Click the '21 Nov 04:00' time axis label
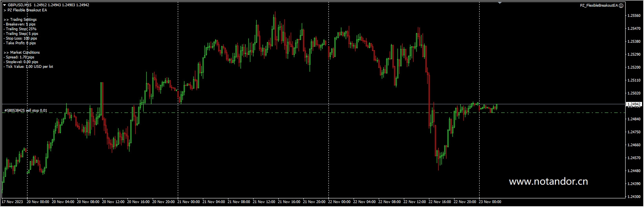 (214, 202)
